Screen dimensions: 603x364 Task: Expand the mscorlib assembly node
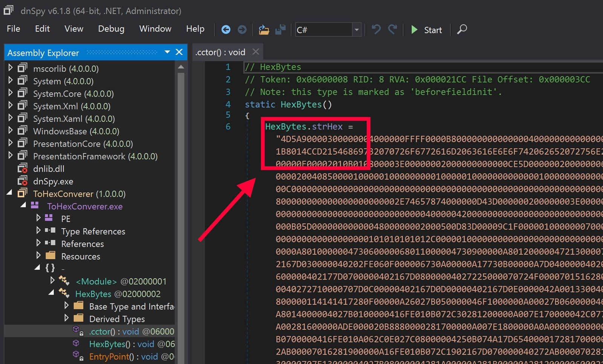(x=11, y=68)
